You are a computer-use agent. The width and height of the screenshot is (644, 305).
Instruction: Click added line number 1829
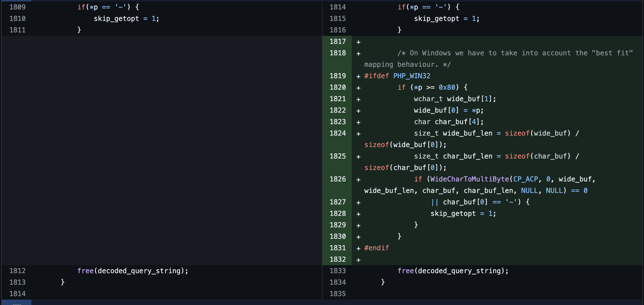tap(338, 225)
